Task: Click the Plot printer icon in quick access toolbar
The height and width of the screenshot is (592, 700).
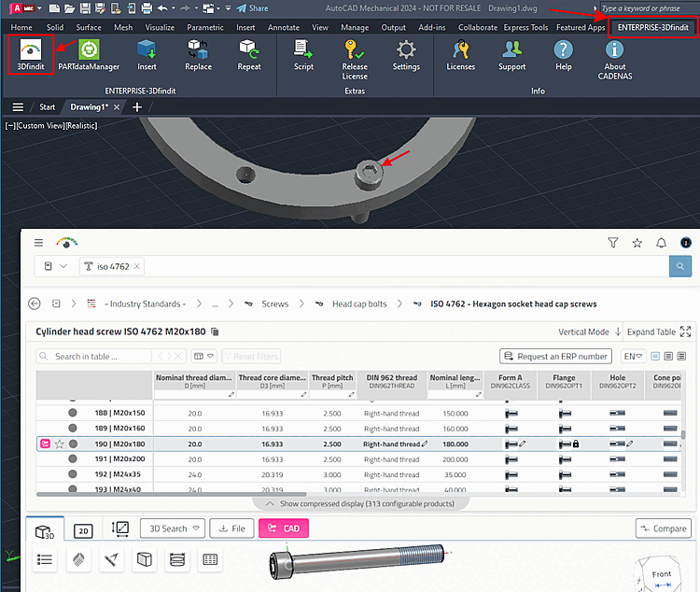Action: click(x=147, y=8)
